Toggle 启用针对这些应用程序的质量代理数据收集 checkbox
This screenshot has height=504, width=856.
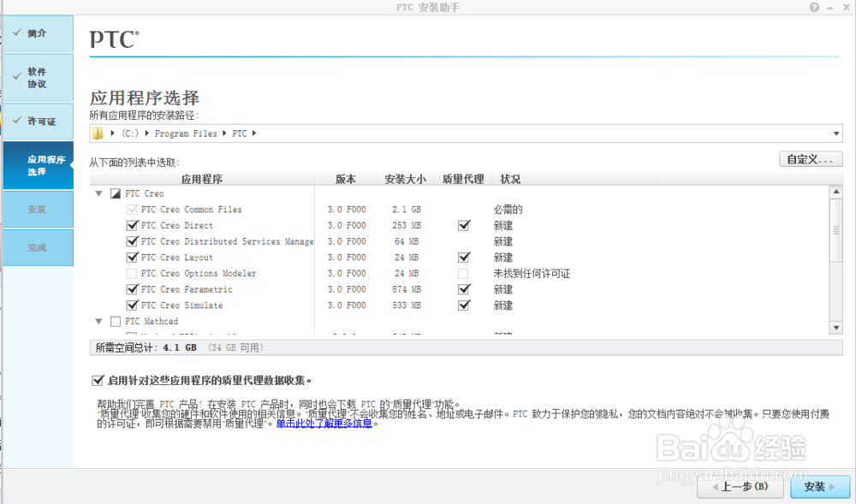[98, 380]
